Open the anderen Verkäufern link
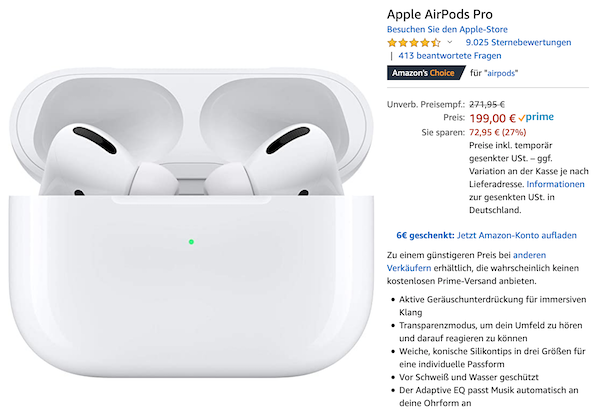Image resolution: width=600 pixels, height=414 pixels. (x=466, y=261)
